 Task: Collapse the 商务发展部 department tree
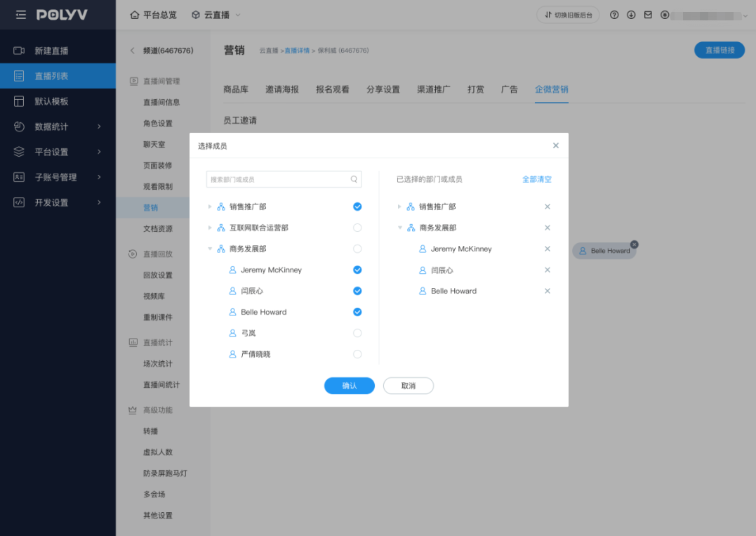click(x=209, y=249)
